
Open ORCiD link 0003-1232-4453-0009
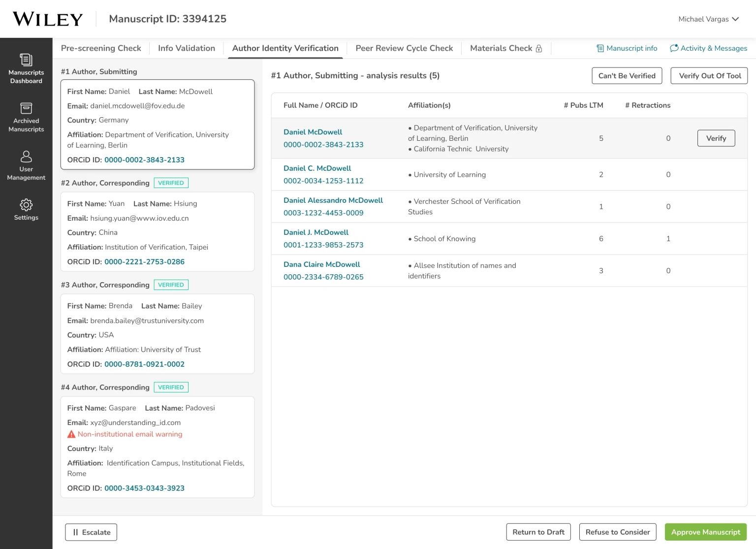tap(323, 213)
